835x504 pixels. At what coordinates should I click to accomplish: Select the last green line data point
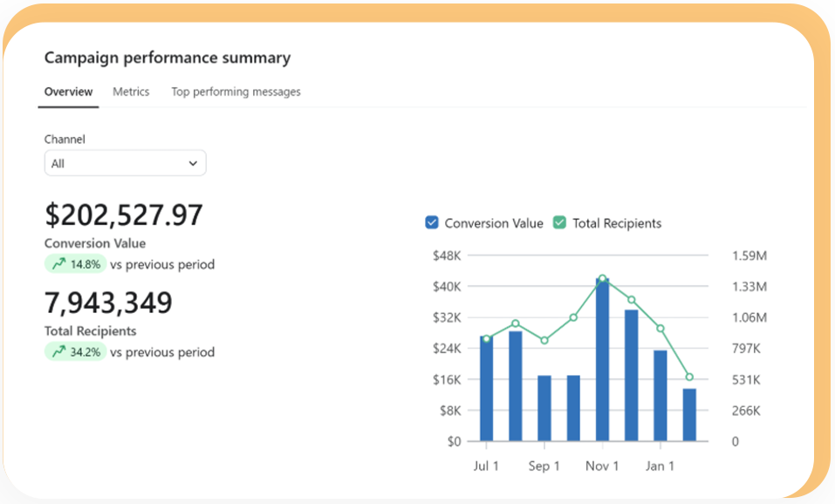[689, 377]
